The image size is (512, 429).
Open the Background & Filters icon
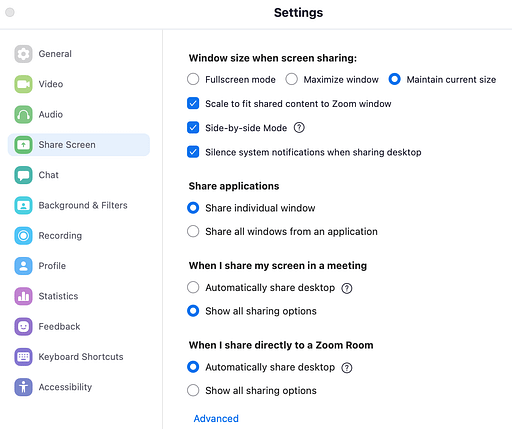(23, 205)
